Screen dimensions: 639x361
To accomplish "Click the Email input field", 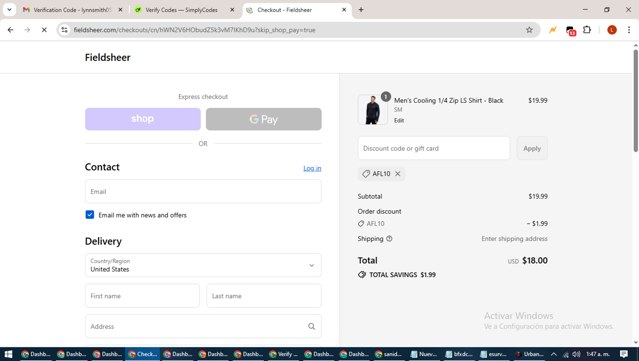I will point(203,192).
